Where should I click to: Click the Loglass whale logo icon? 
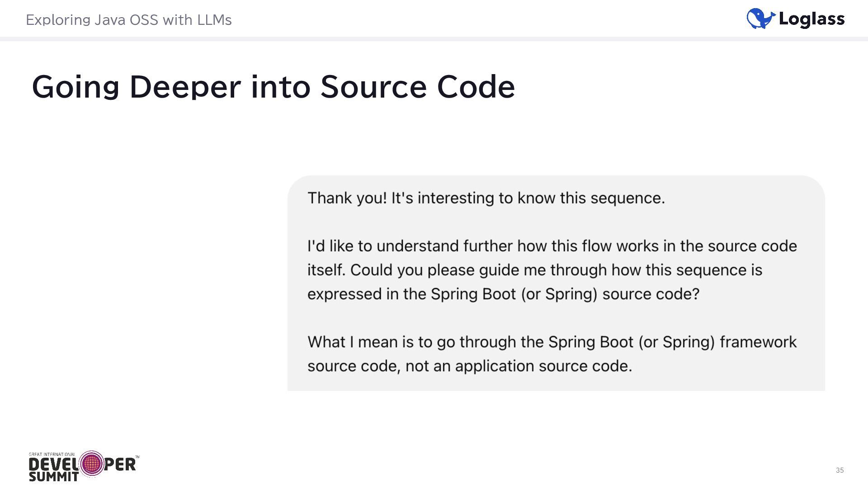coord(760,19)
